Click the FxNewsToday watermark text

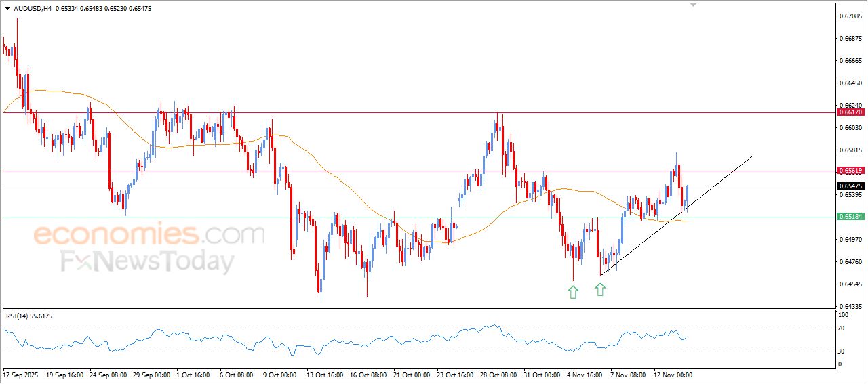pos(148,261)
